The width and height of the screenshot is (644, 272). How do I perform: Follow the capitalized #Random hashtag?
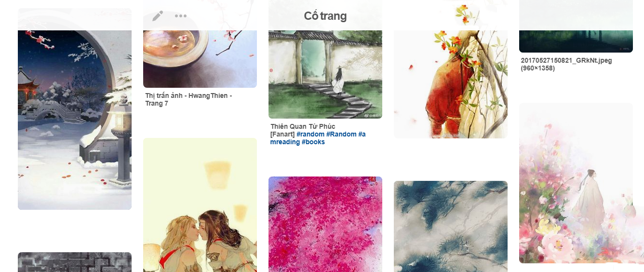tap(341, 134)
